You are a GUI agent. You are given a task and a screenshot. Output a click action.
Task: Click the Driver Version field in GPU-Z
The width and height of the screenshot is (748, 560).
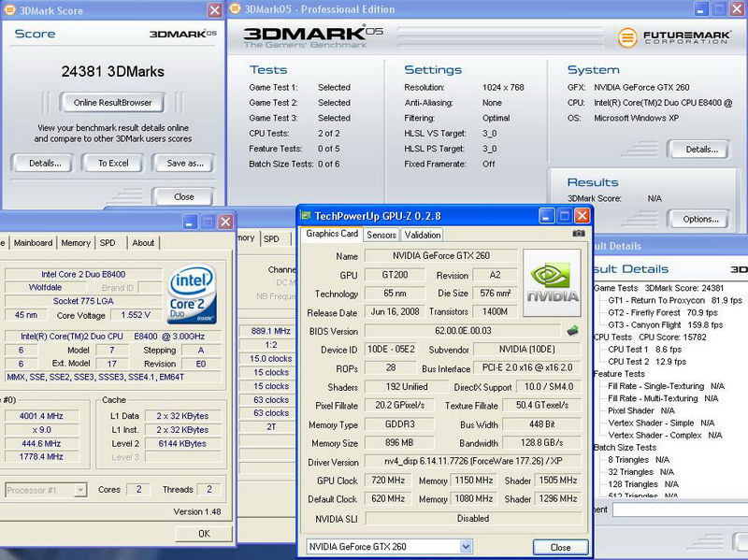[x=473, y=461]
